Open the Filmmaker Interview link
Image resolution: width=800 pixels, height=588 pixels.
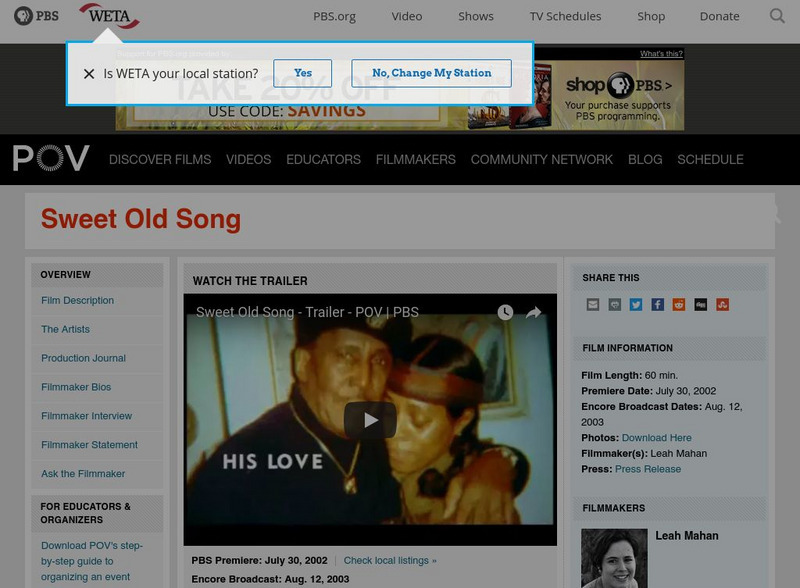click(87, 416)
